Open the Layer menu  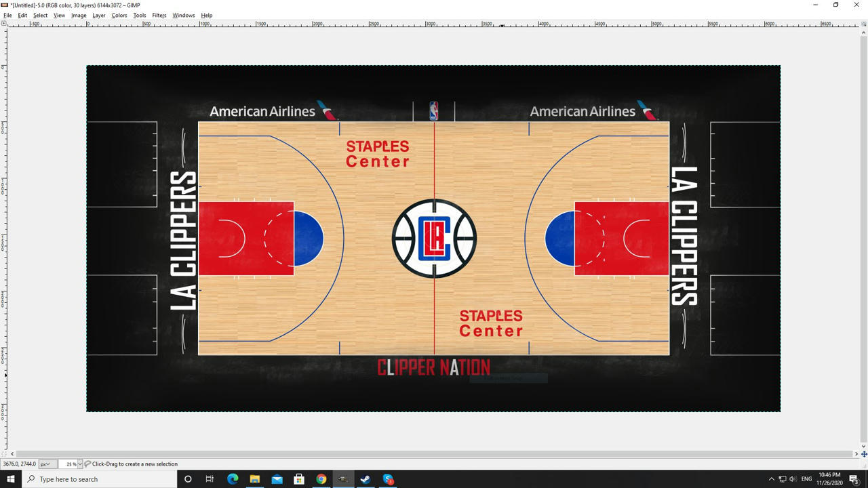(x=99, y=15)
